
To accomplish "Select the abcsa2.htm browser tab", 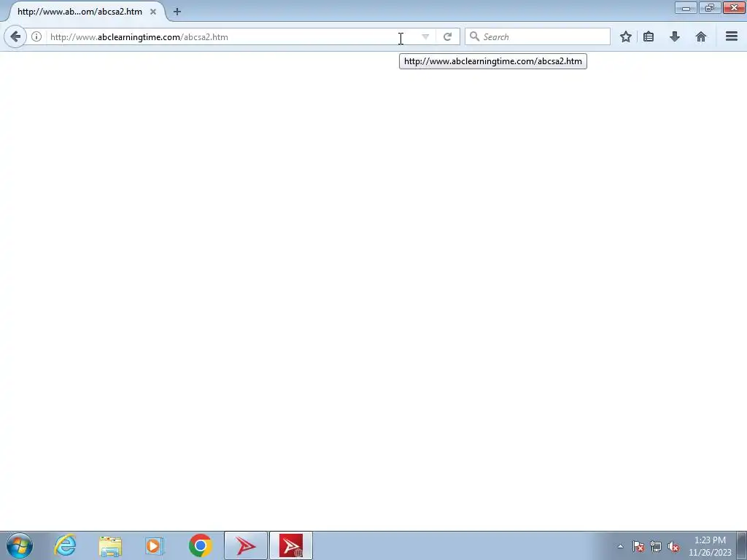I will (x=80, y=12).
